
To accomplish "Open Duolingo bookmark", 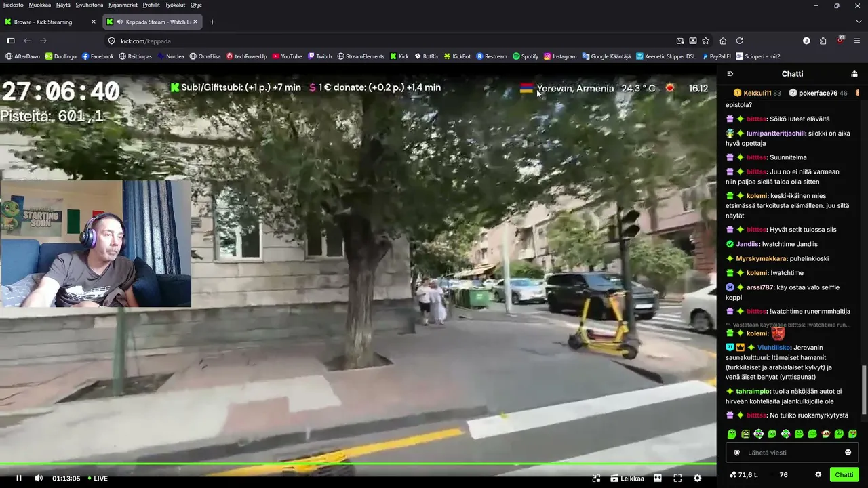I will click(61, 56).
